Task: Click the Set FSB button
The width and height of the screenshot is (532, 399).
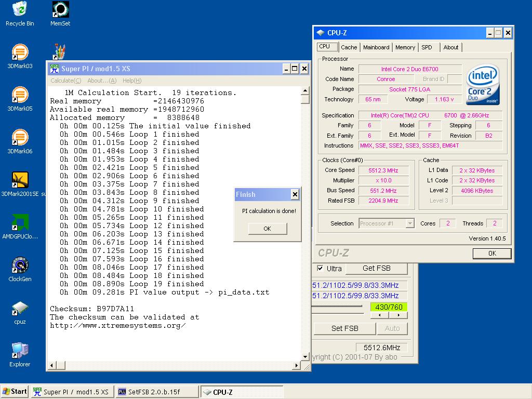Action: [x=345, y=328]
